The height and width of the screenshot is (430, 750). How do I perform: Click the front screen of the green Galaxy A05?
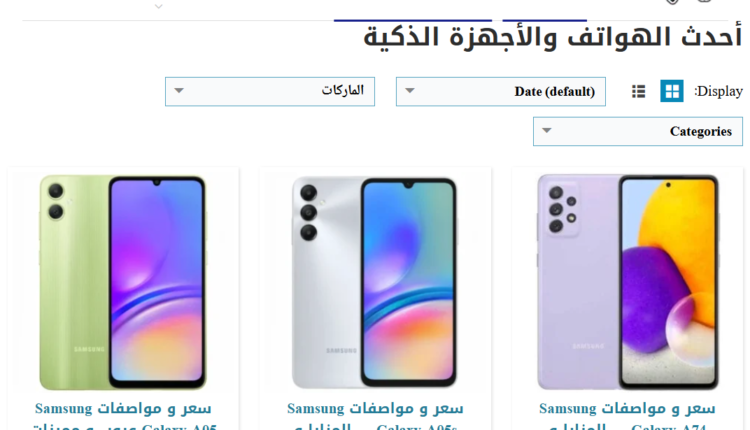click(157, 282)
